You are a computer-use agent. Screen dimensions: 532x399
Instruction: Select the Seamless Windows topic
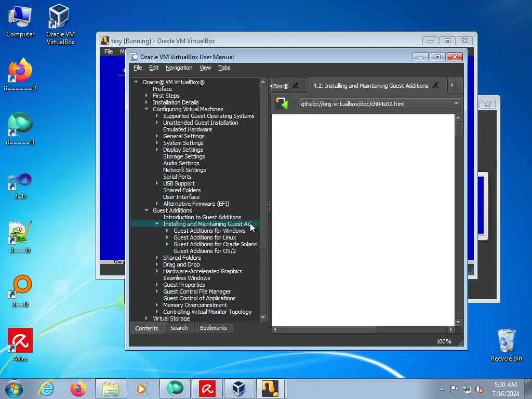pyautogui.click(x=187, y=278)
